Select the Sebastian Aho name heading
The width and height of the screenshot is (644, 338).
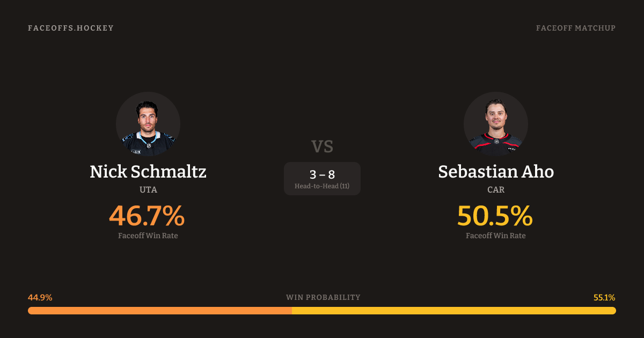tap(496, 172)
